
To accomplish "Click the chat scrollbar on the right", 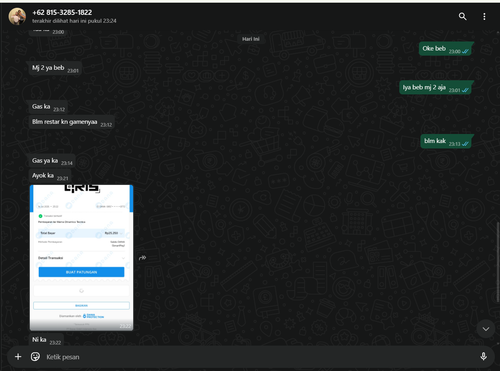I will pyautogui.click(x=498, y=263).
